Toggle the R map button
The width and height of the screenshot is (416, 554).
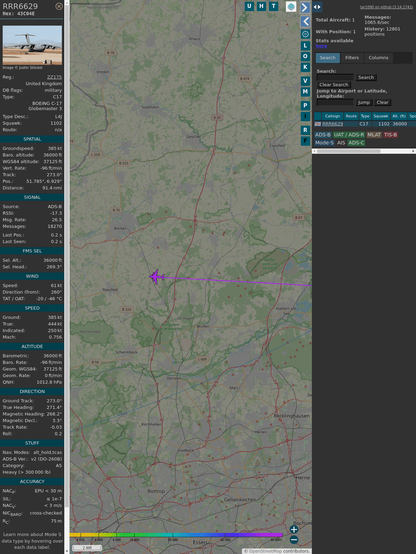pyautogui.click(x=305, y=130)
